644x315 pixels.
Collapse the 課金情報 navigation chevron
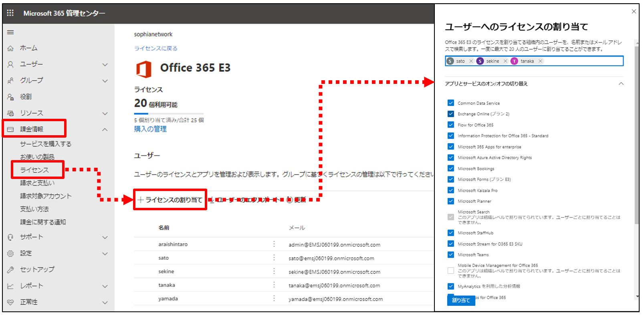click(105, 129)
